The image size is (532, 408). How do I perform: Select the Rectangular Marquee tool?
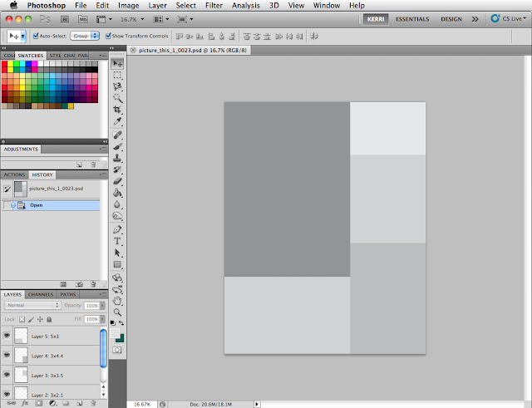pos(117,74)
